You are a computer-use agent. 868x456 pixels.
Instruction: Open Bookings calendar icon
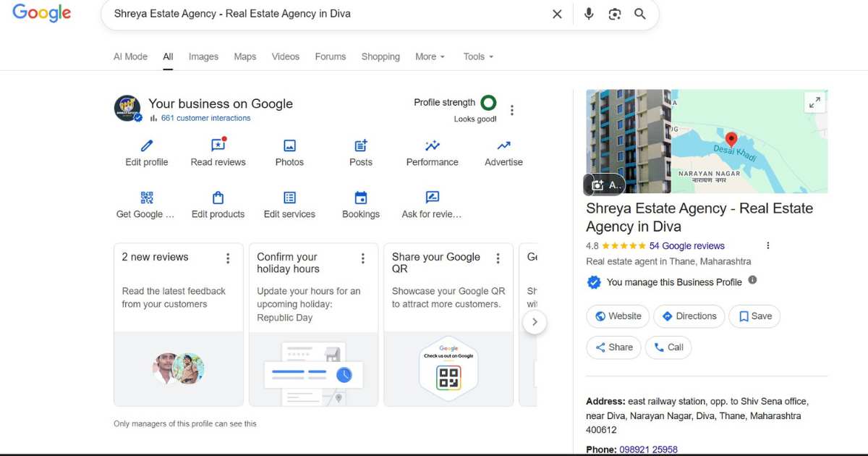(361, 198)
